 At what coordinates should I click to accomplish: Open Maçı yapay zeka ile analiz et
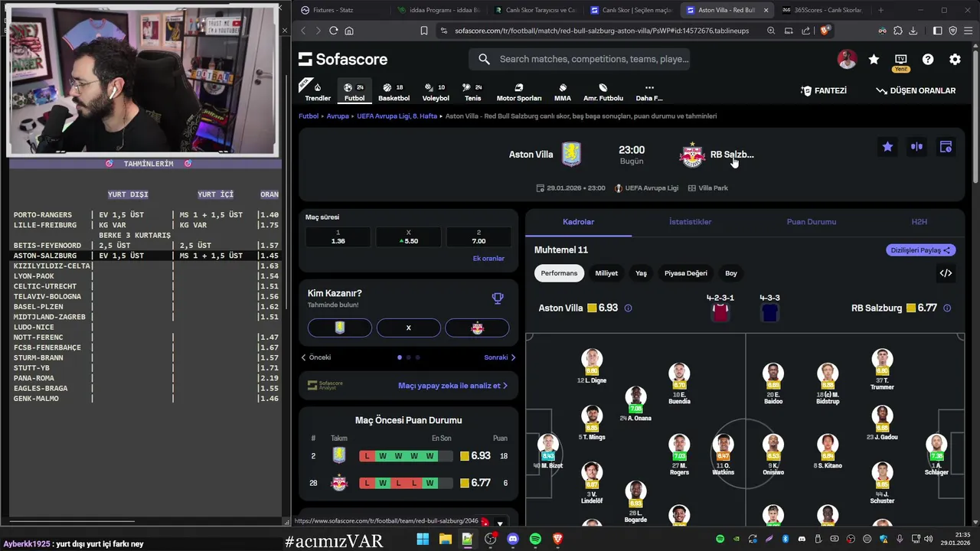[x=452, y=386]
